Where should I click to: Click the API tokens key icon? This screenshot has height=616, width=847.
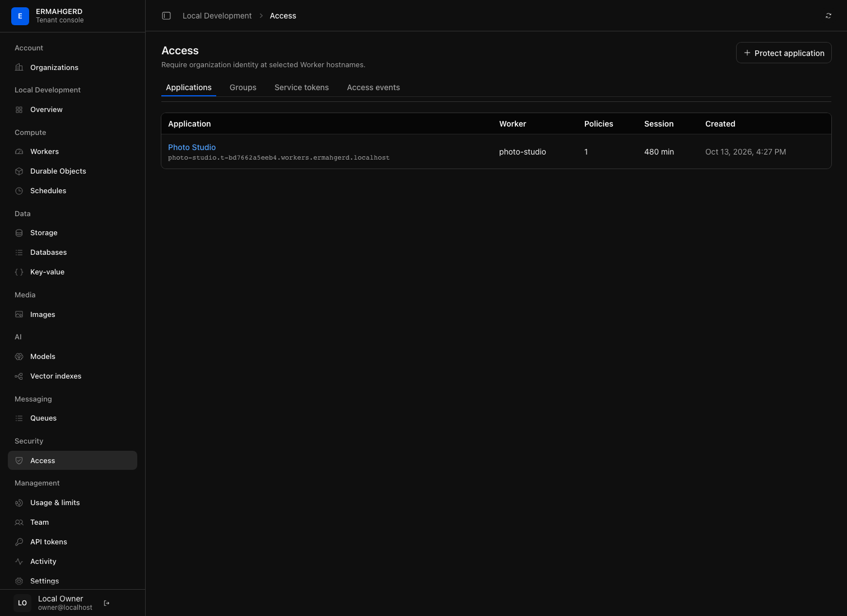19,542
